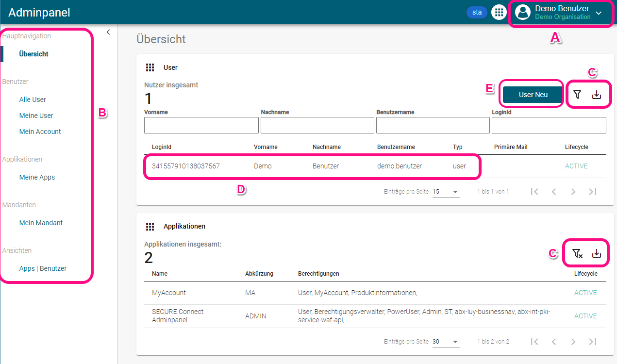The height and width of the screenshot is (364, 617).
Task: Click the sta environment badge
Action: 477,12
